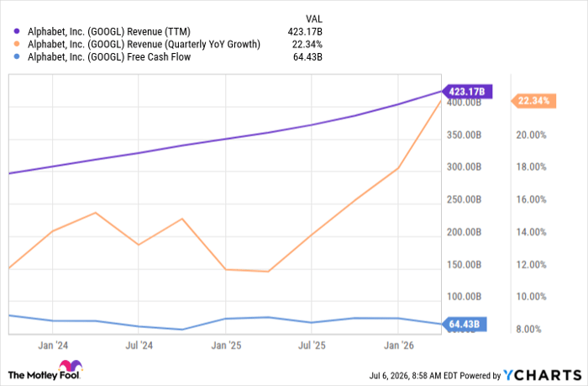Click the Jan '24 x-axis label

53,346
